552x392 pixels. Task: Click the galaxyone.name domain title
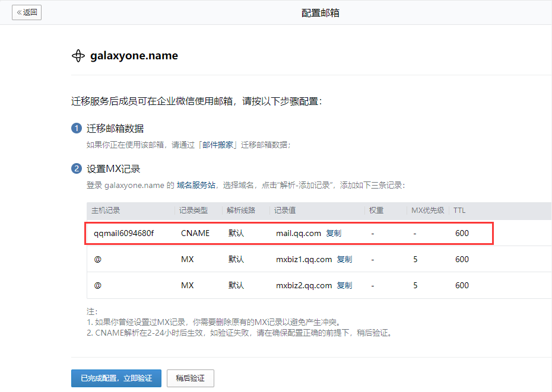click(x=134, y=56)
